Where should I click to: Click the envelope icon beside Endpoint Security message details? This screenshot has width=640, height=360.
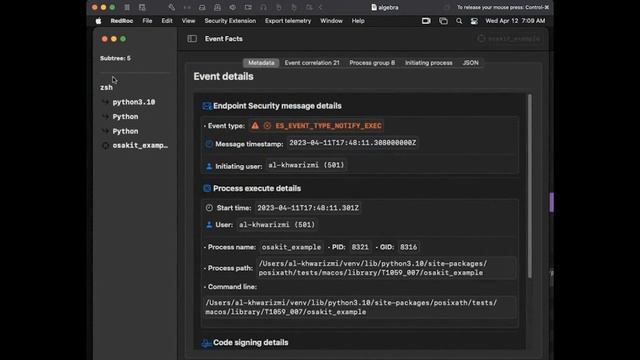point(207,106)
